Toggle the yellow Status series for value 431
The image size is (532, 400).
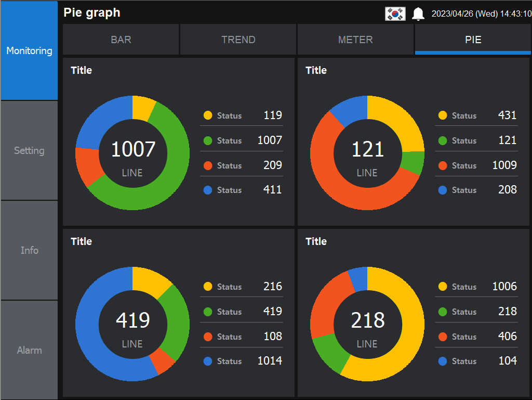tap(443, 115)
